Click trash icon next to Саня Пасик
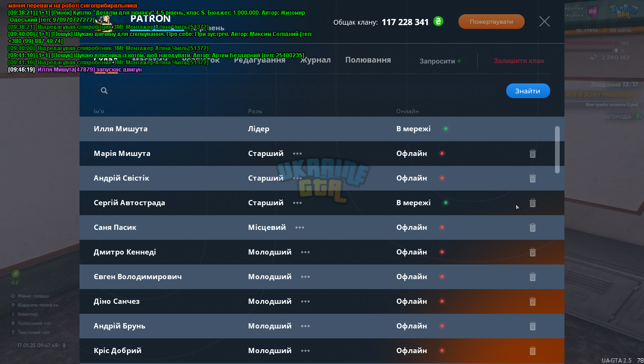644x364 pixels. coord(533,227)
